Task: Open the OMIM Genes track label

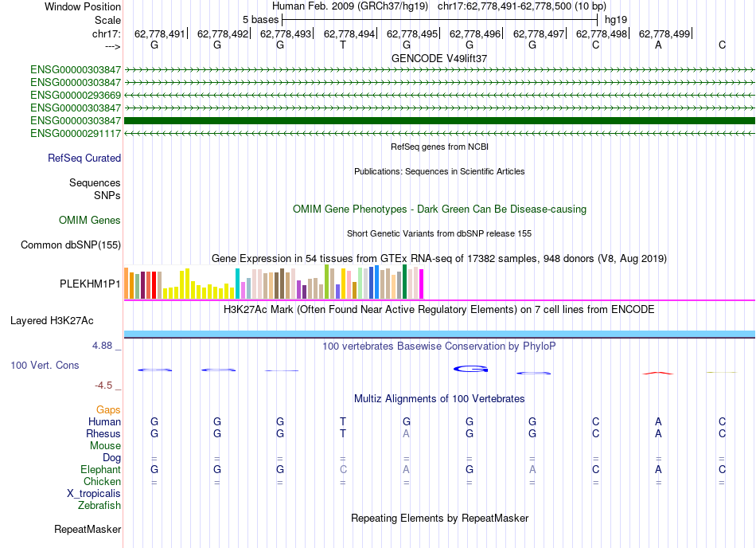Action: (90, 221)
